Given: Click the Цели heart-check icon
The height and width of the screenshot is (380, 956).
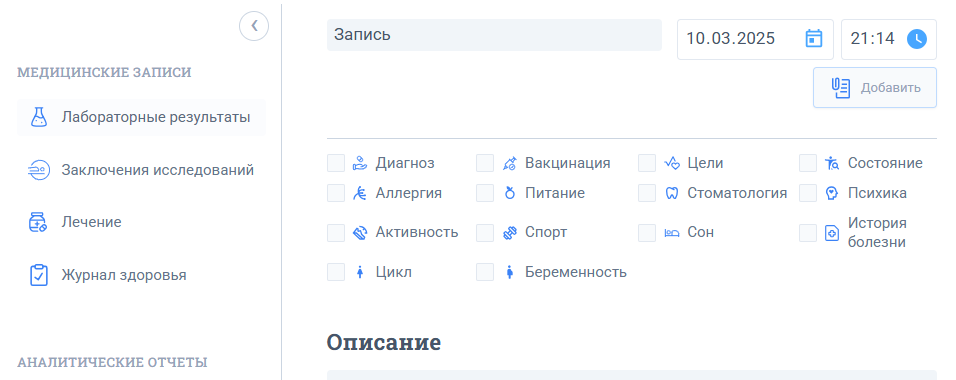Looking at the screenshot, I should [671, 163].
